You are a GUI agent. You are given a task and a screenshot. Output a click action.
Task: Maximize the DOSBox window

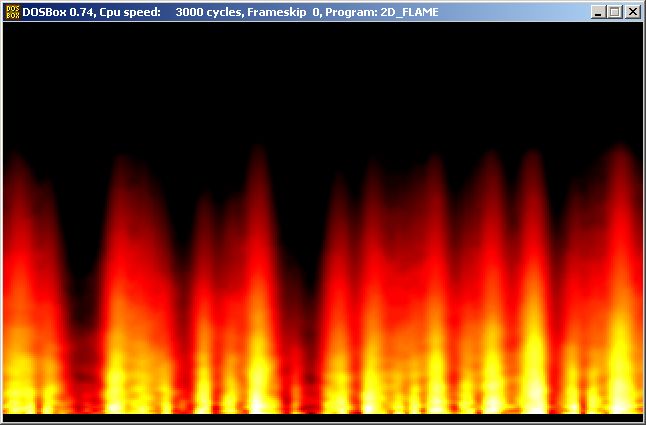point(614,12)
